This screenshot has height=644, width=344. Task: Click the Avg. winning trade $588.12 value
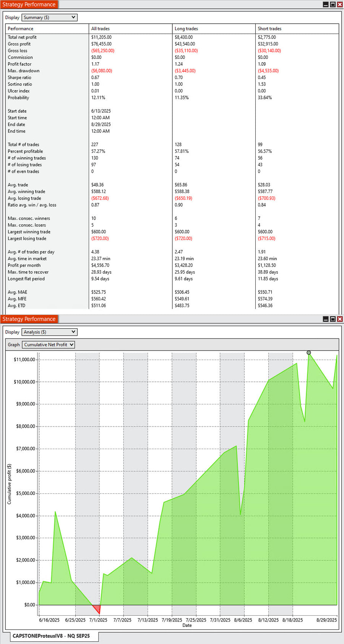(x=99, y=191)
